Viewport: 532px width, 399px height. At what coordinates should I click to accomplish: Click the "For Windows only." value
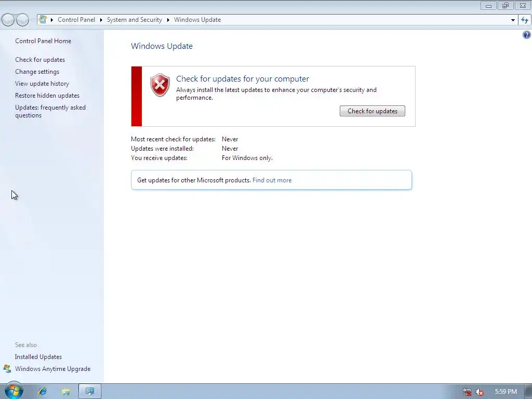click(247, 158)
